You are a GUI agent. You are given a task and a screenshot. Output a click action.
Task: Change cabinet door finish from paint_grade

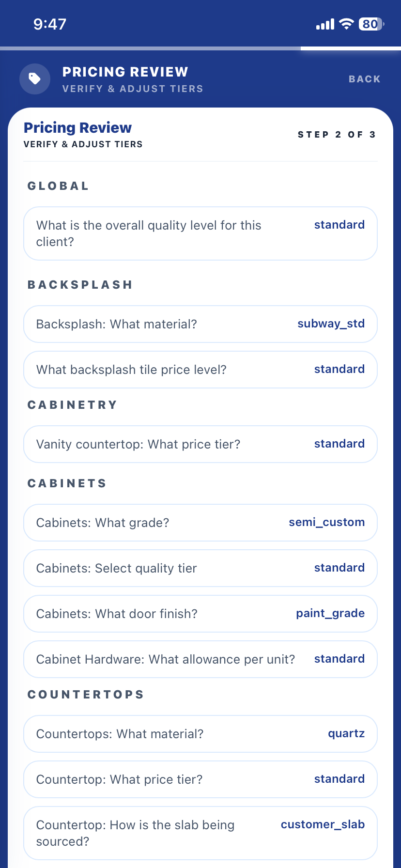tap(200, 613)
